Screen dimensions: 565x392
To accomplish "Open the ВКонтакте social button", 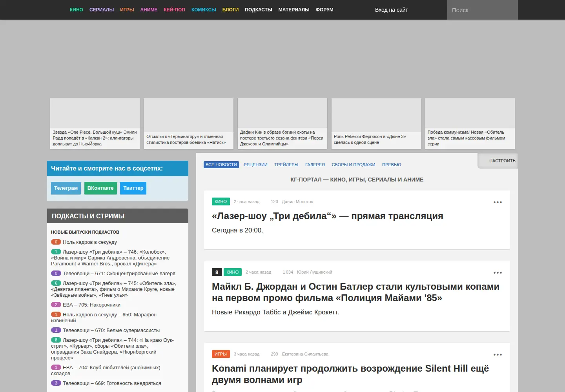I will point(100,188).
